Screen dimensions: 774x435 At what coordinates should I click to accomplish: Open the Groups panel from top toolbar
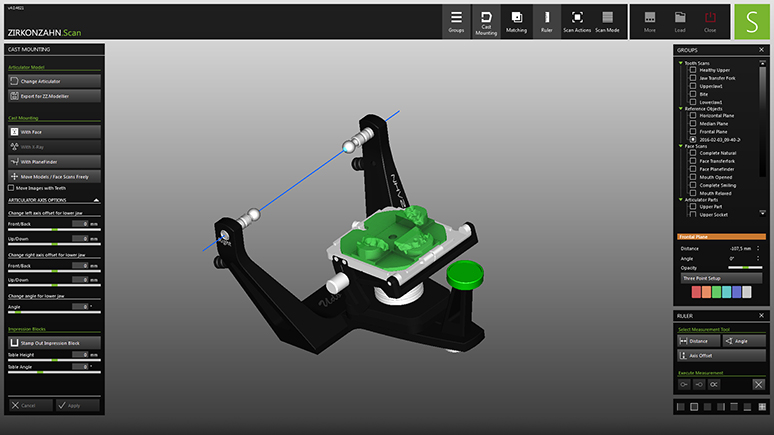tap(456, 21)
